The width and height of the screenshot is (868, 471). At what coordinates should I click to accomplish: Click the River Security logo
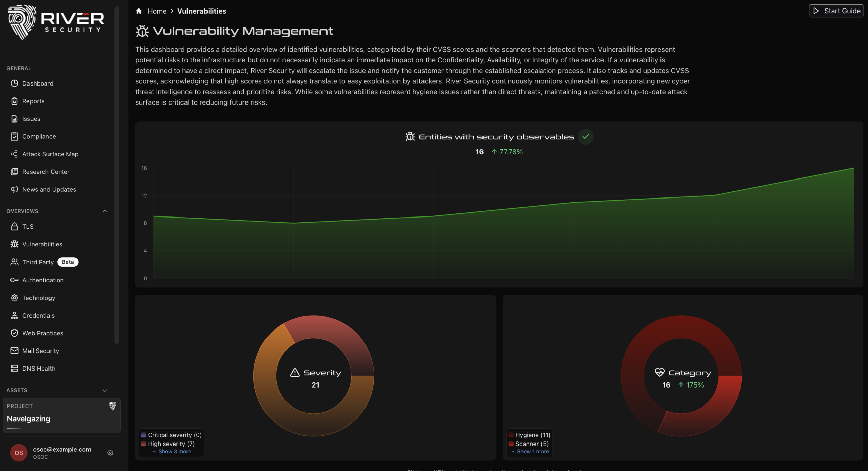(x=56, y=22)
